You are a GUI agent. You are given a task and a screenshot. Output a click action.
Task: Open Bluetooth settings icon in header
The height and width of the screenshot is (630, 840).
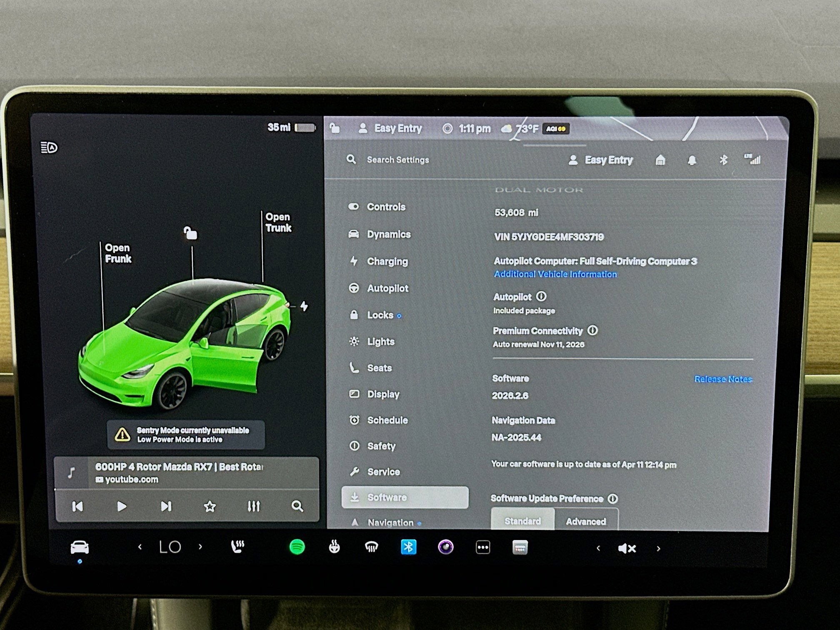(x=724, y=160)
